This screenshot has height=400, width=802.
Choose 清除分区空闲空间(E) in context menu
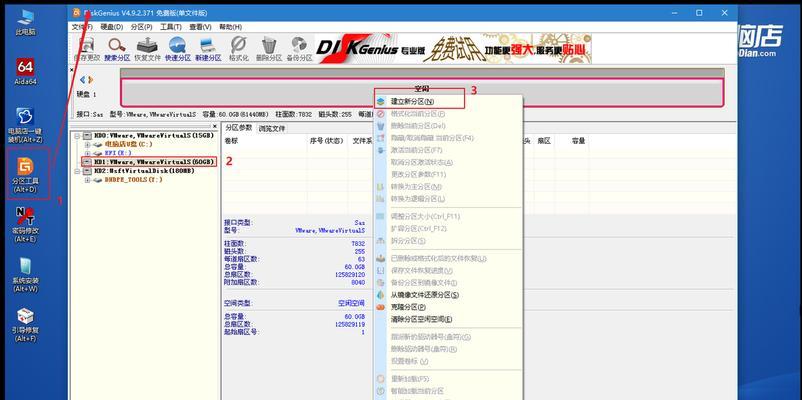point(448,319)
